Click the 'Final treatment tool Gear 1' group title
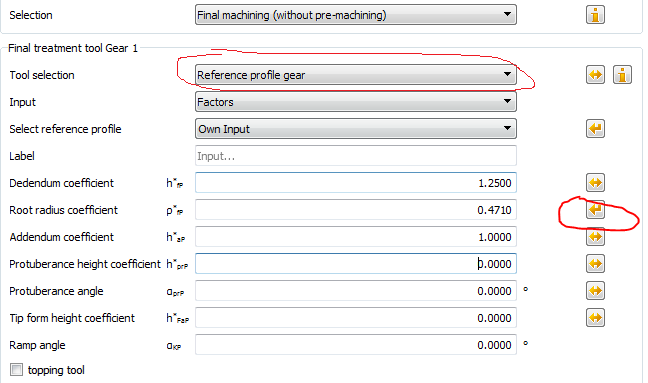The height and width of the screenshot is (383, 648). point(73,48)
